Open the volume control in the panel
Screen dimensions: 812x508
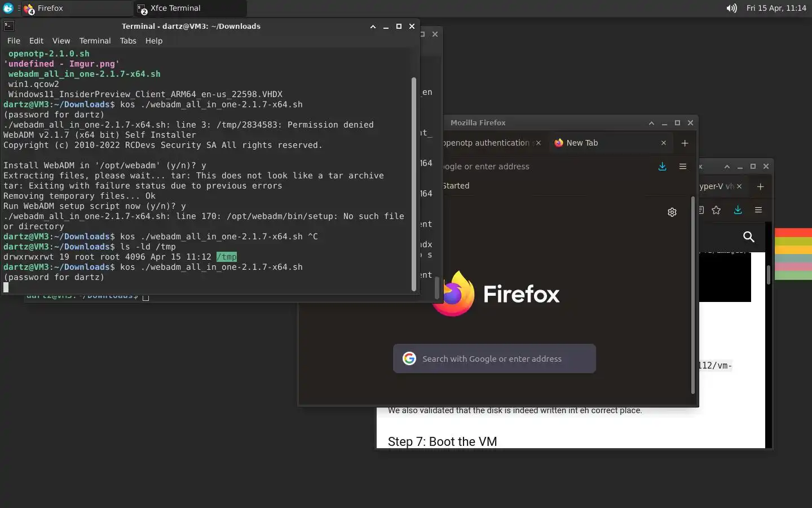[x=731, y=8]
